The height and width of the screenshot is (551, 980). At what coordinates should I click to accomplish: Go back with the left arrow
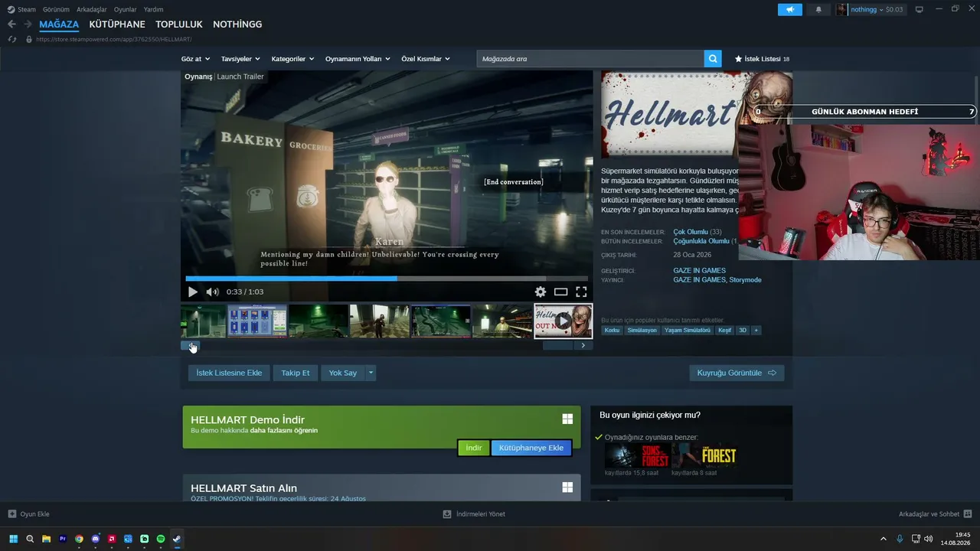(x=11, y=24)
